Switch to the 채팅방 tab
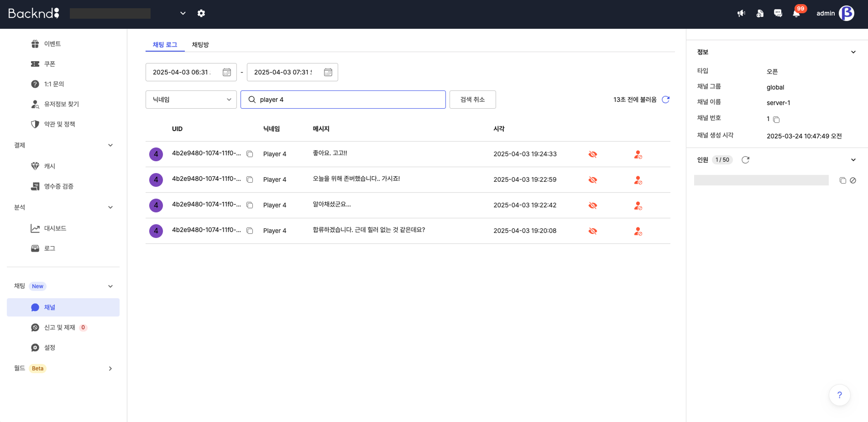Screen dimensions: 868x422 (x=200, y=45)
